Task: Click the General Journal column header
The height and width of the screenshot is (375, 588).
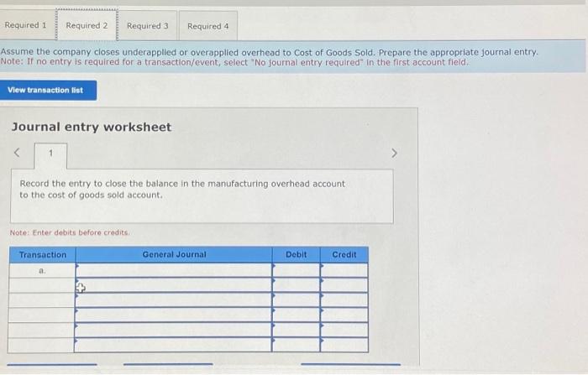Action: 174,254
